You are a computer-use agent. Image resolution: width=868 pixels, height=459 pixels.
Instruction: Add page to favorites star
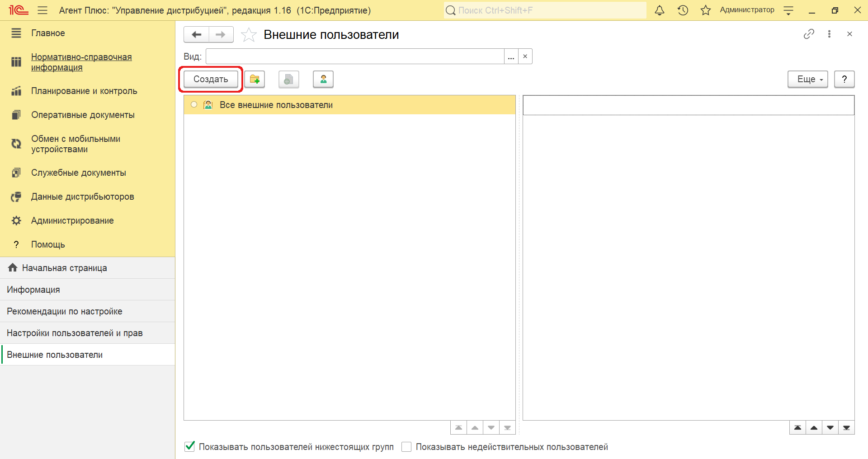pyautogui.click(x=249, y=35)
